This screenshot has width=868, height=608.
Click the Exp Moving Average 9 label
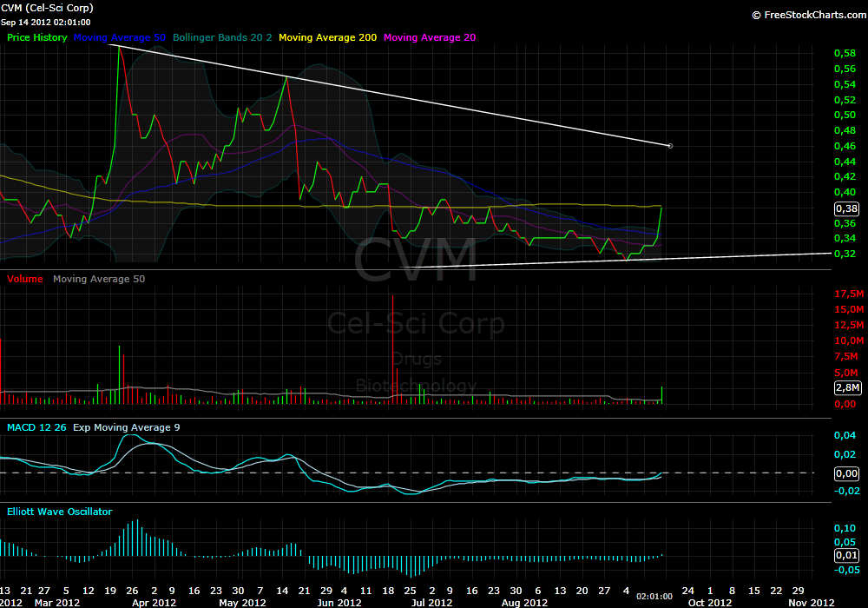126,427
